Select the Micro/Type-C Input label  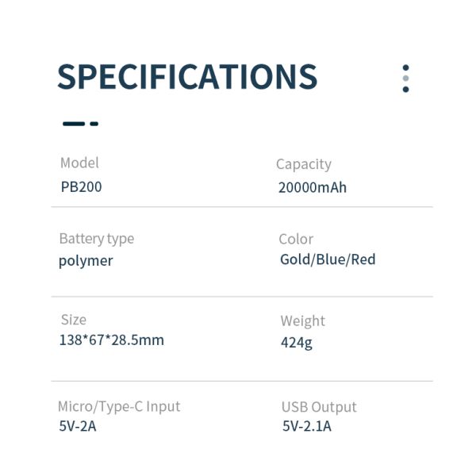pos(119,406)
